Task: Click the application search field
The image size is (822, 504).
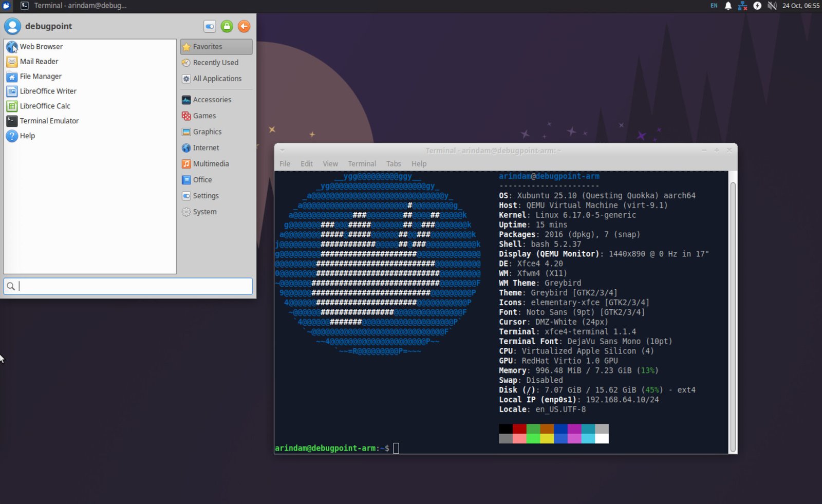Action: point(127,286)
